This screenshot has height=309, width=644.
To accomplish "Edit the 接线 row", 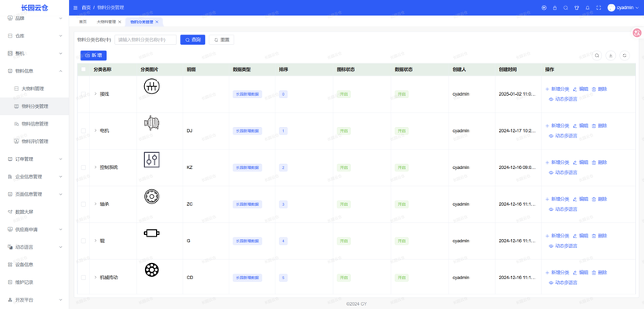I will click(580, 89).
